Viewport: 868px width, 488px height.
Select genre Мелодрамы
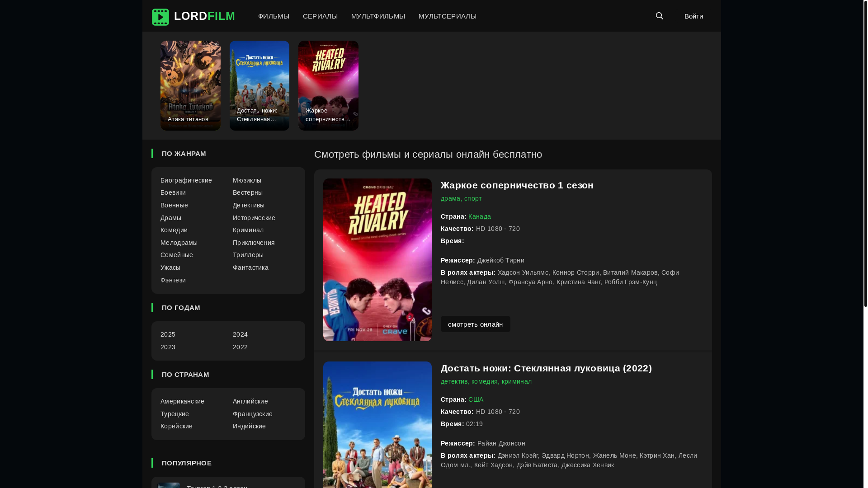(179, 243)
